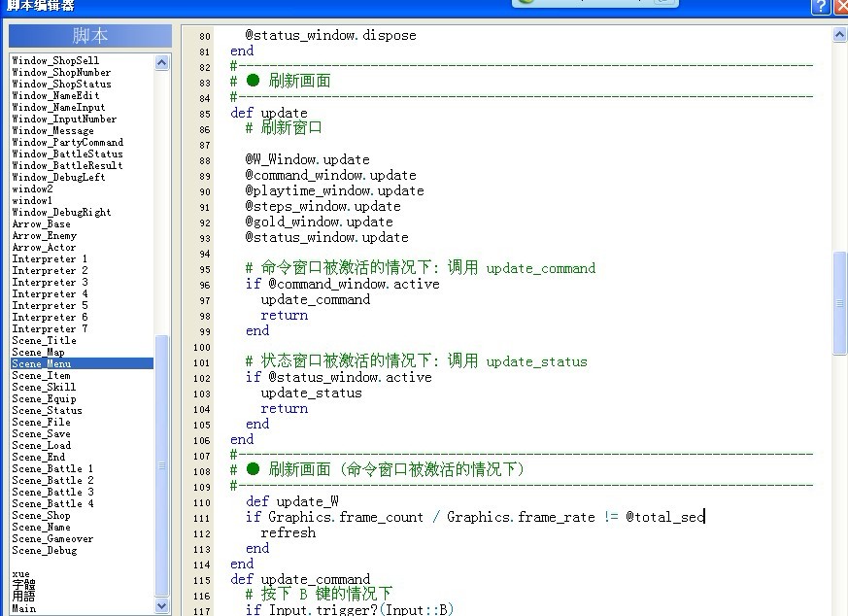Open the Scene_Title script
This screenshot has width=848, height=616.
(44, 341)
